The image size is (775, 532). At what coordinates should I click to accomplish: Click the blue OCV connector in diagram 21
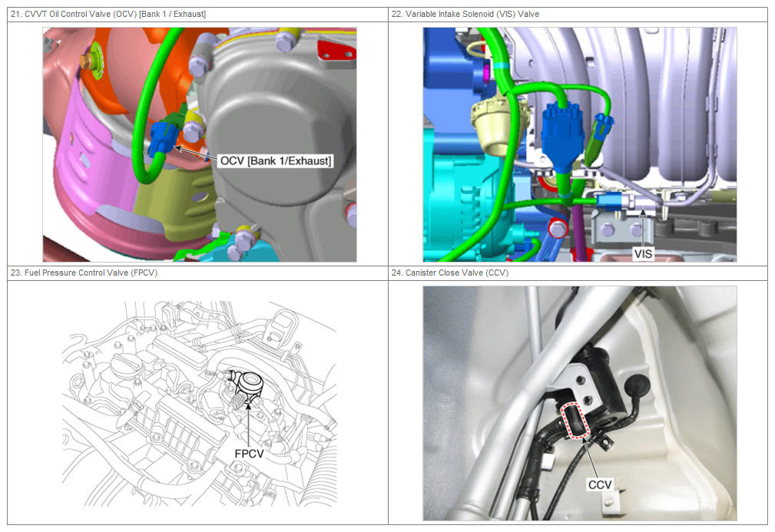163,140
